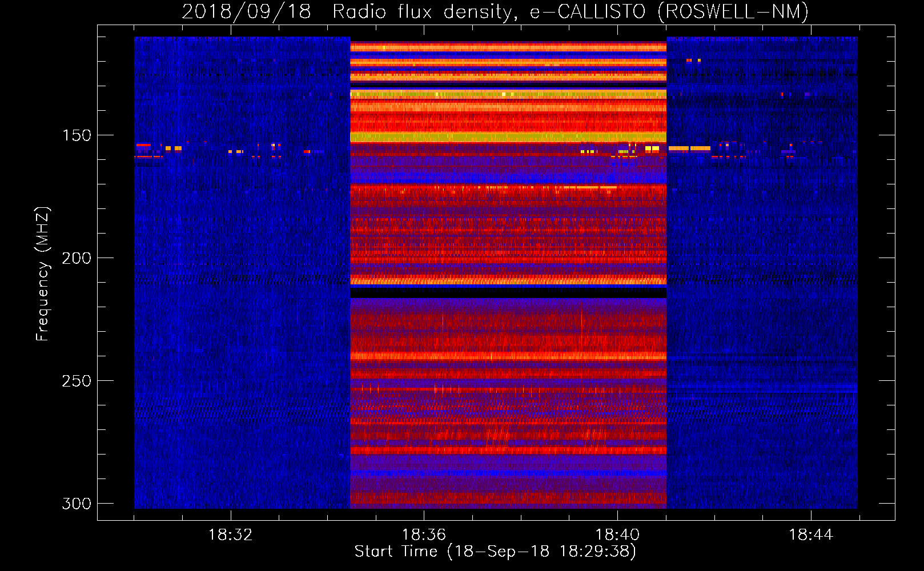Image resolution: width=924 pixels, height=571 pixels.
Task: Click the 150 frequency tick label
Action: point(77,135)
